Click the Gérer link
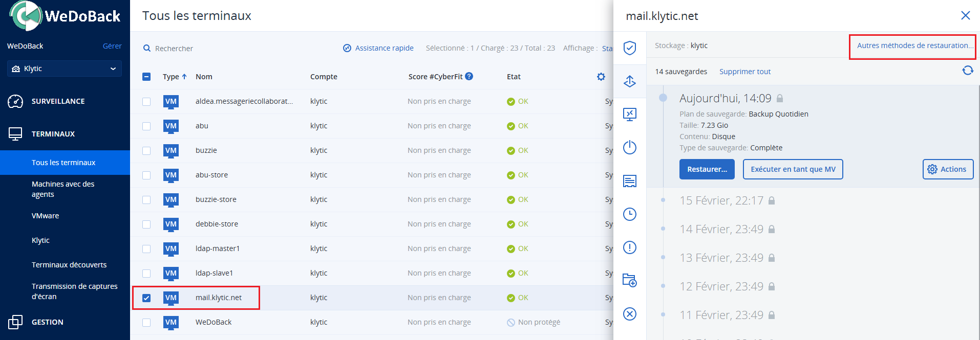The width and height of the screenshot is (980, 340). click(112, 46)
